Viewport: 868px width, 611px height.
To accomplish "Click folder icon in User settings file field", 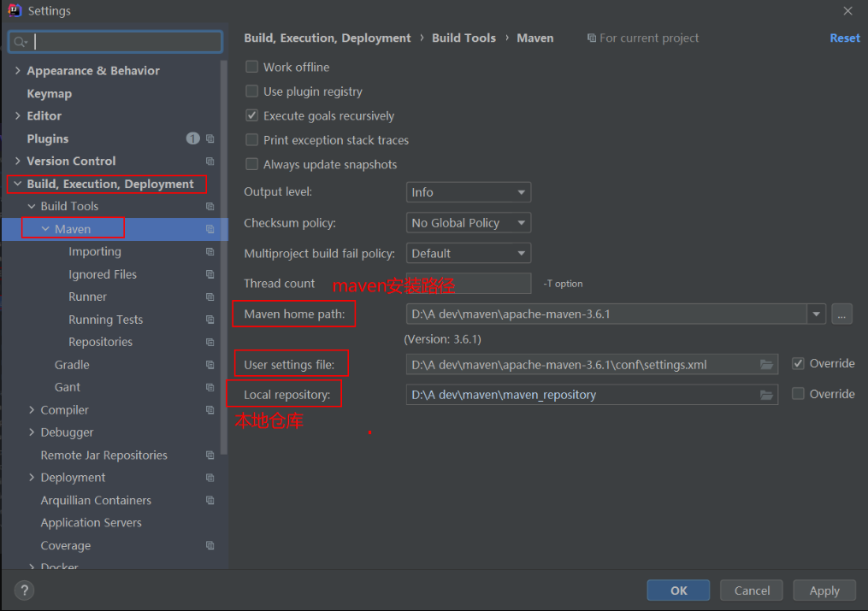I will coord(766,365).
